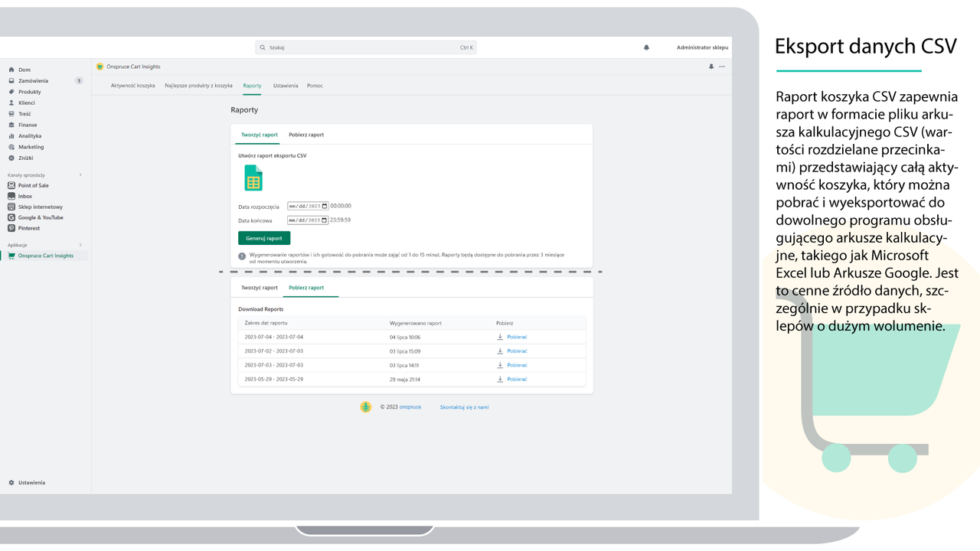This screenshot has width=980, height=551.
Task: Click the 'Wygenerowano raport' column header
Action: click(416, 323)
